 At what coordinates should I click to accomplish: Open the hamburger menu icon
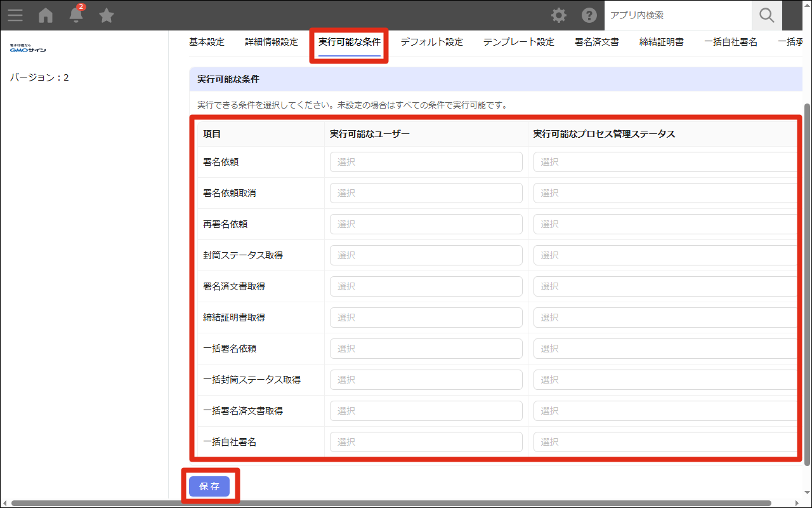[x=15, y=15]
